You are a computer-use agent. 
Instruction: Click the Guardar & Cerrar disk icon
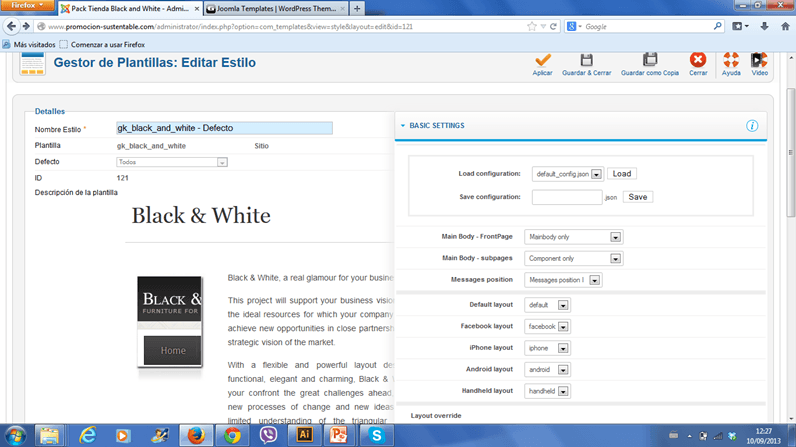pyautogui.click(x=586, y=60)
